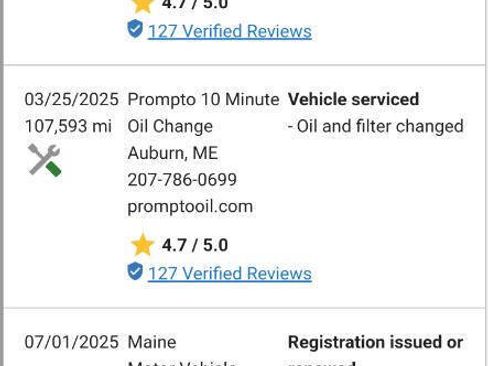Click the gold star beside the 03/25/2025 entry's rating

(x=142, y=245)
